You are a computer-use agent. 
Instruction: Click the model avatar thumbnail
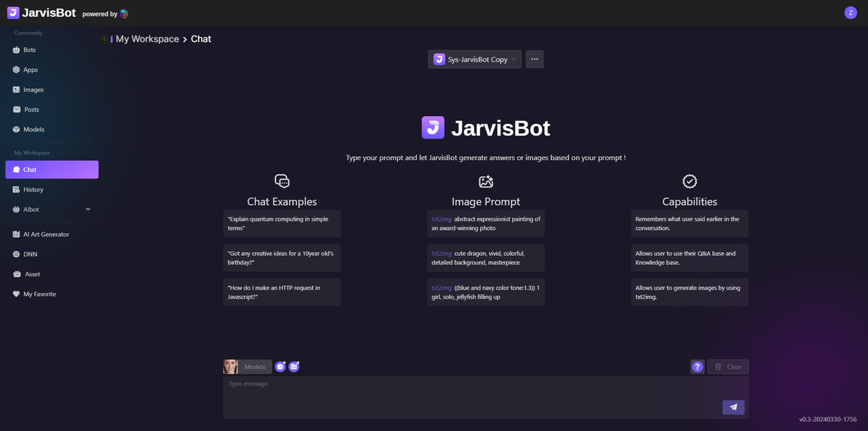pos(231,367)
